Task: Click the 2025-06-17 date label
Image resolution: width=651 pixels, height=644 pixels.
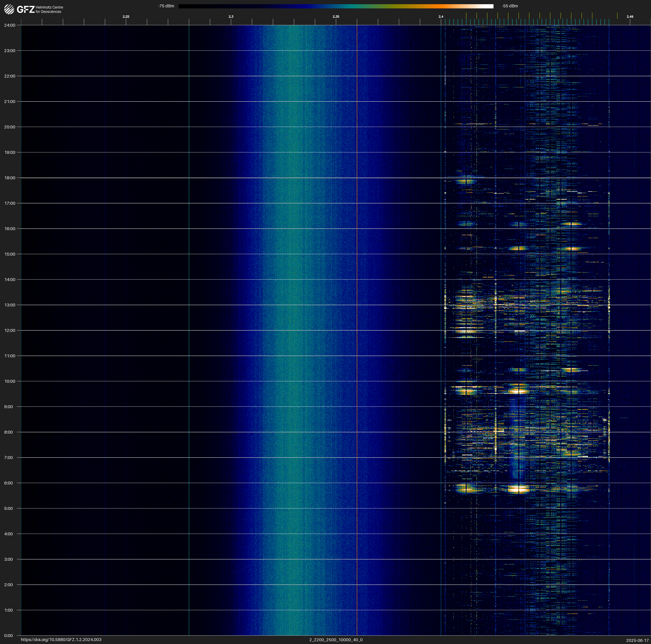Action: [637, 640]
